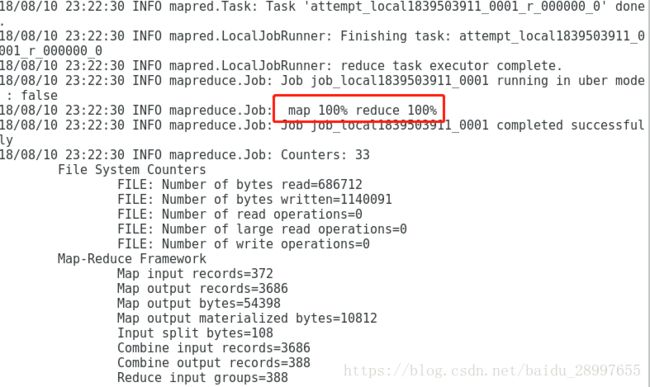The height and width of the screenshot is (387, 650).
Task: Click the 'Number of bytes read=686712' line
Action: [x=240, y=184]
